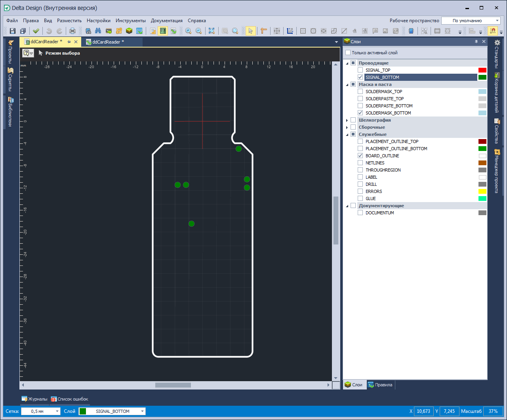Uncheck the SIGNAL_BOTTOM layer checkbox
Viewport: 507px width, 420px height.
pos(360,77)
